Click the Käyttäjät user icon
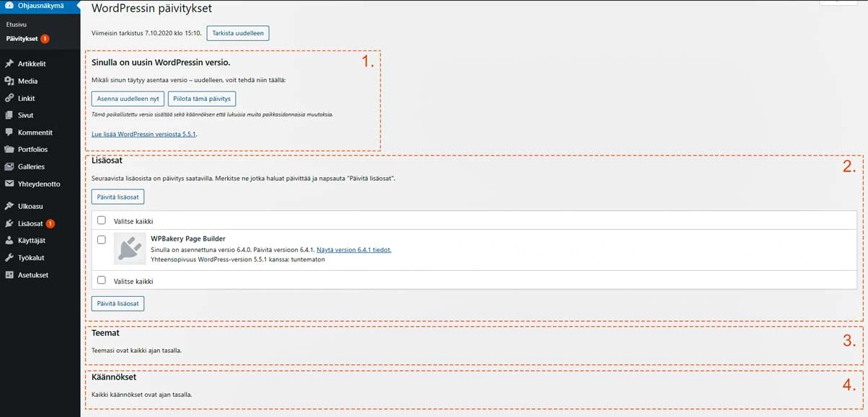This screenshot has height=417, width=868. click(9, 241)
